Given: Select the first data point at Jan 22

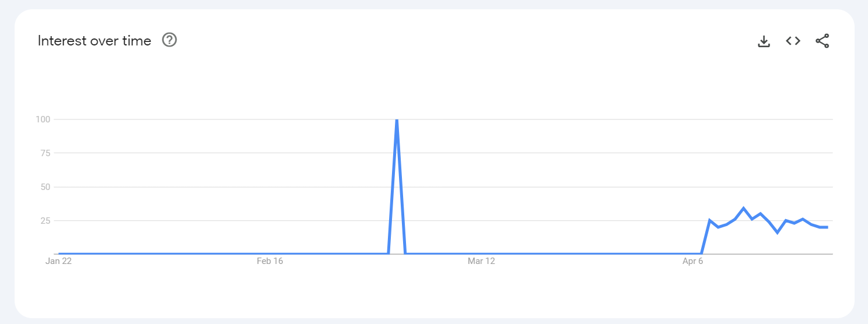Looking at the screenshot, I should (x=60, y=254).
